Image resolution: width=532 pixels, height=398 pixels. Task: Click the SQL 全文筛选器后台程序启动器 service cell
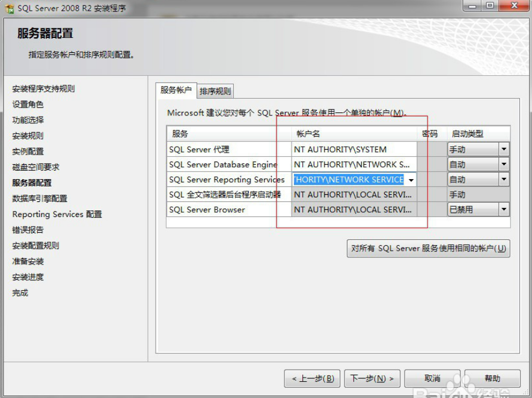pos(229,194)
